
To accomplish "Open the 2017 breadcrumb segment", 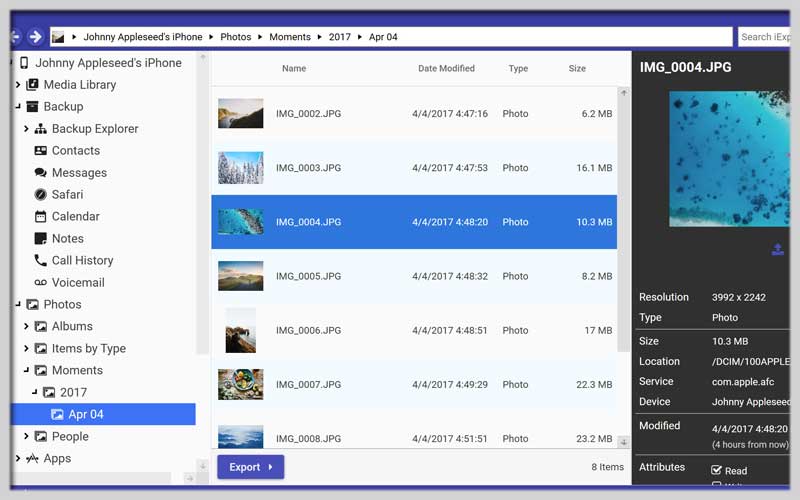I will [339, 37].
